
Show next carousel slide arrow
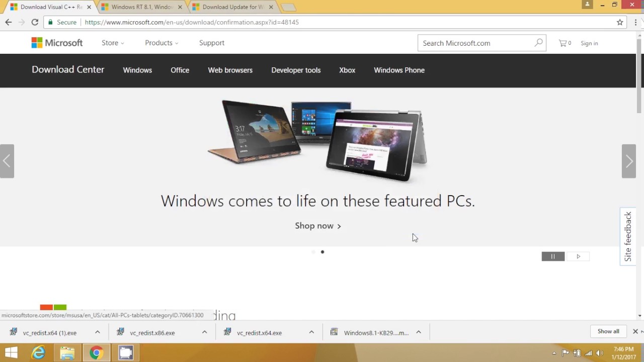[629, 161]
